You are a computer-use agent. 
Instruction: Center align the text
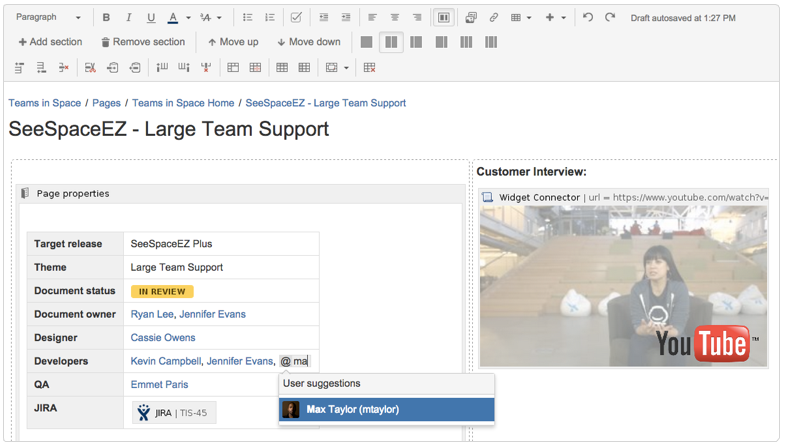tap(395, 18)
